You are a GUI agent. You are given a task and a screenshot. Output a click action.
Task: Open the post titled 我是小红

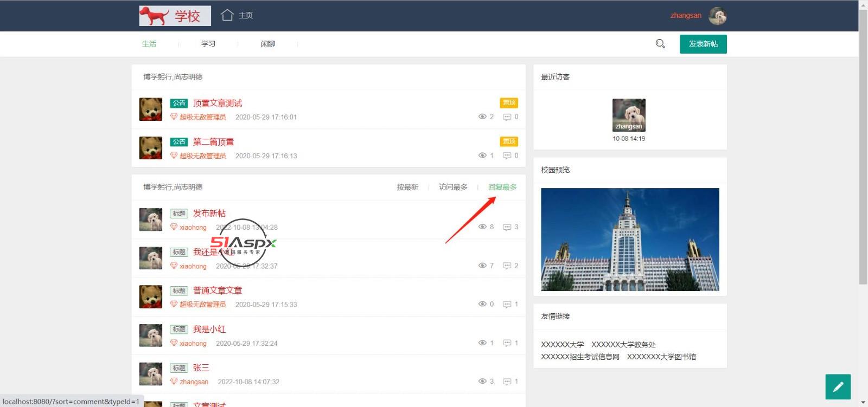click(209, 329)
